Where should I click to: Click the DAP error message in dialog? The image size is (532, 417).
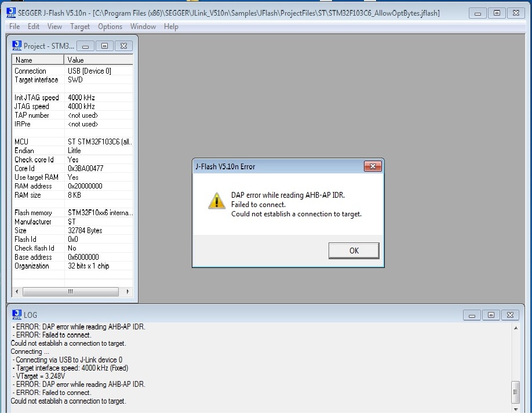[287, 195]
